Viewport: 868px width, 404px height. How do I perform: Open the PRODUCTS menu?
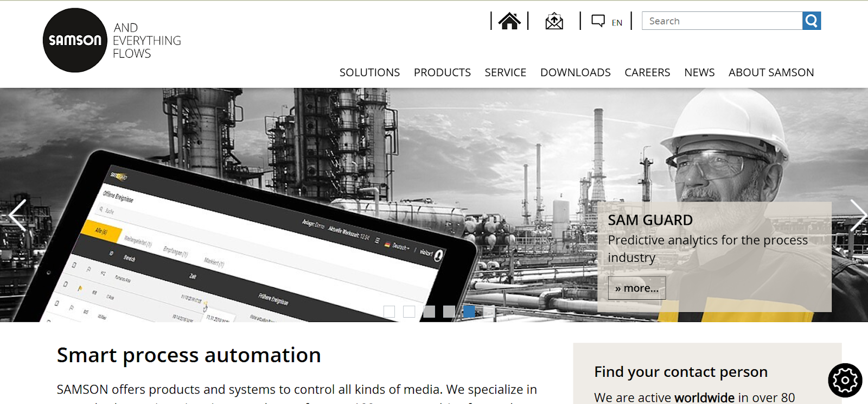[x=442, y=72]
